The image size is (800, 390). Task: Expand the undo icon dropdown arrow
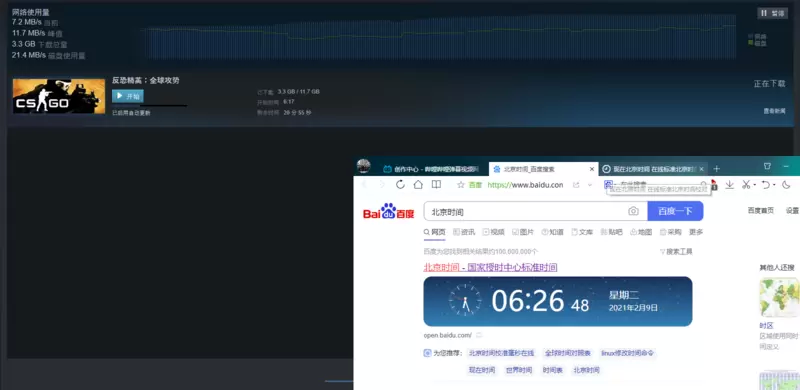point(774,185)
